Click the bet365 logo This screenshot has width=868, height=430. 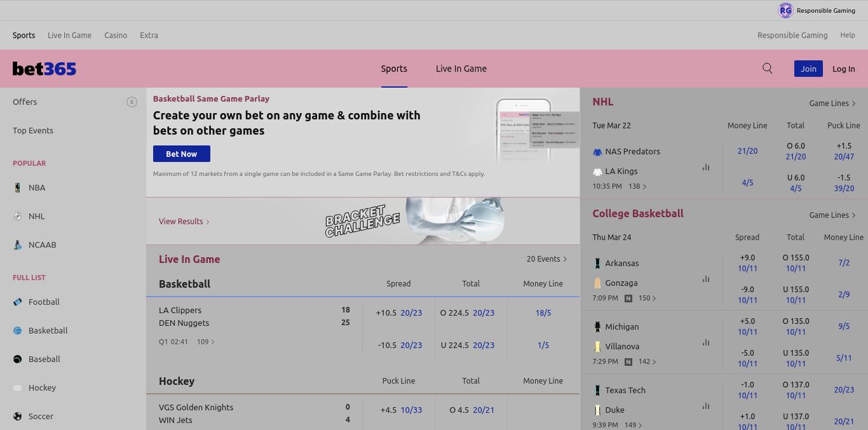[44, 69]
